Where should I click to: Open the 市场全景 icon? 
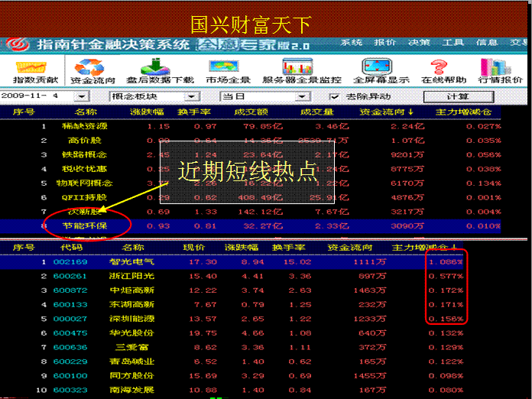pyautogui.click(x=224, y=66)
